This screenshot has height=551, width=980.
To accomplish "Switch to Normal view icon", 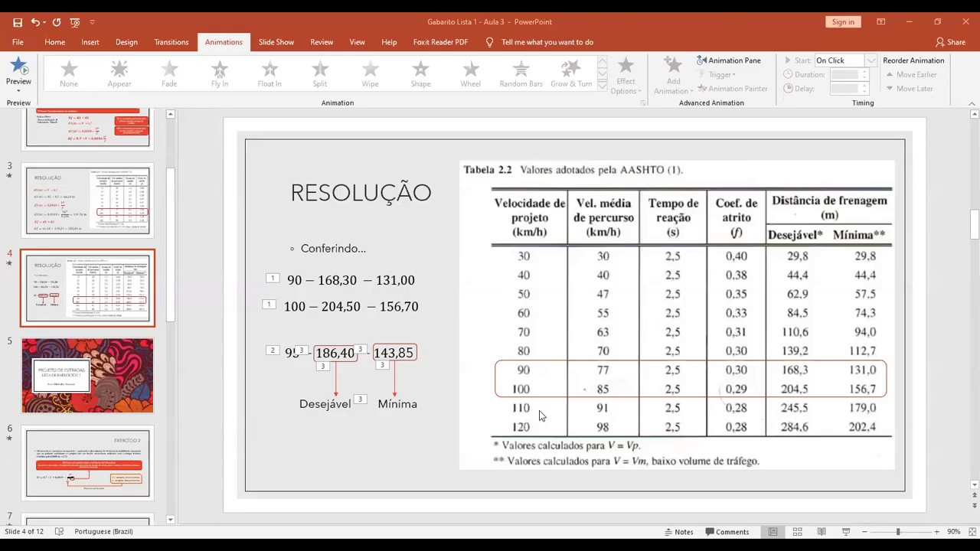I will (x=773, y=532).
